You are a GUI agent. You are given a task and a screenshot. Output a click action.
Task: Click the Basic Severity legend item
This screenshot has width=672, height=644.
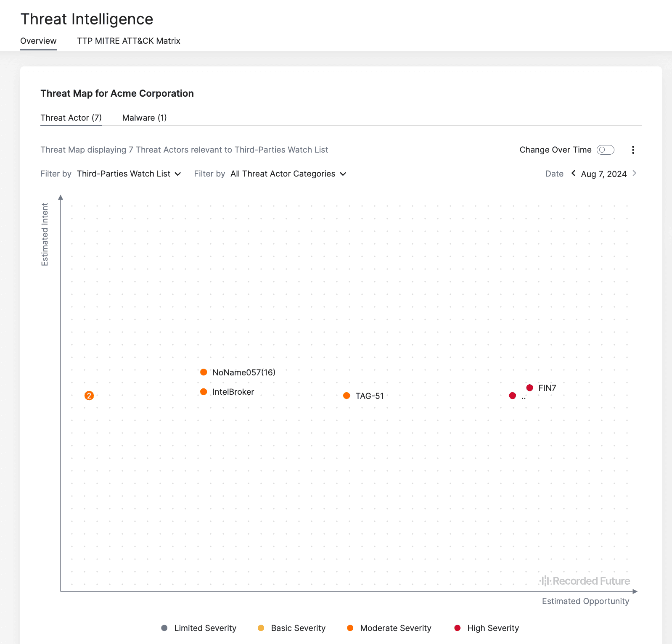tap(292, 628)
